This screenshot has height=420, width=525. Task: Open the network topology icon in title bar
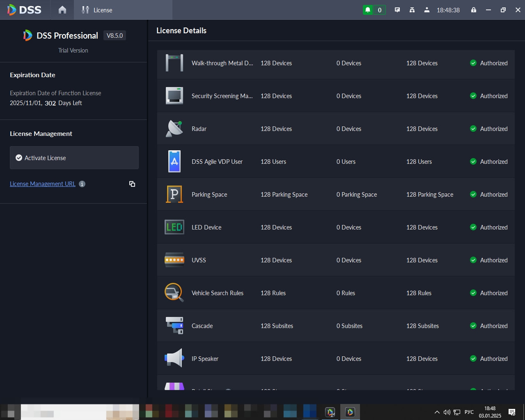tap(412, 10)
